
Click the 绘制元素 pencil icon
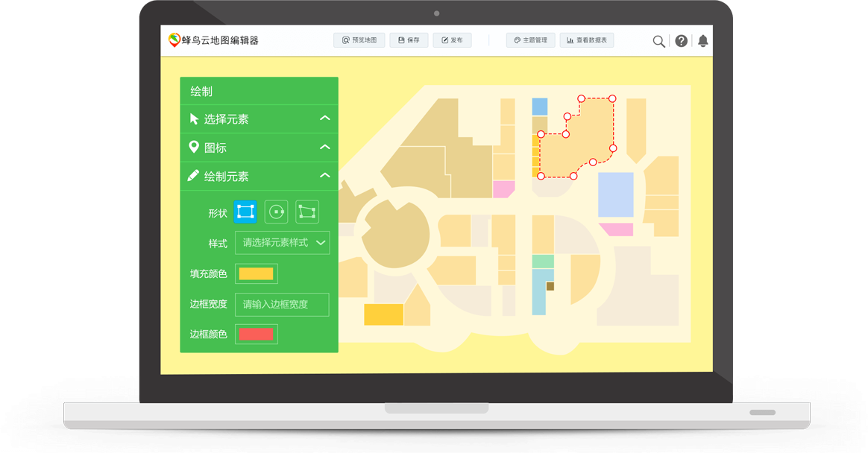click(194, 176)
